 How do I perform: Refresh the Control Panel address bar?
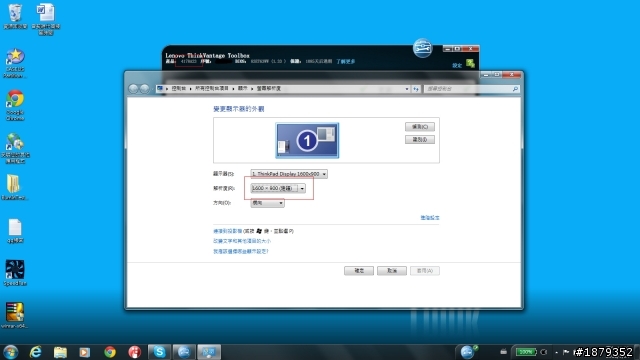click(416, 89)
